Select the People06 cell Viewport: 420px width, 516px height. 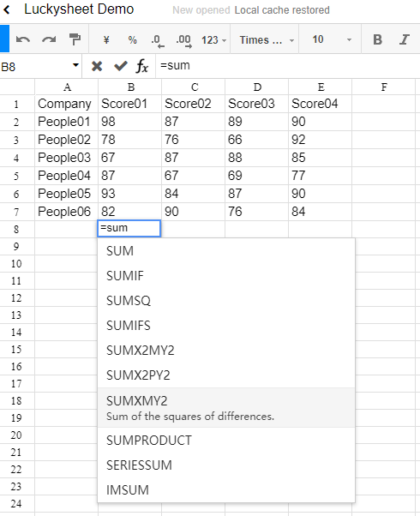[67, 212]
